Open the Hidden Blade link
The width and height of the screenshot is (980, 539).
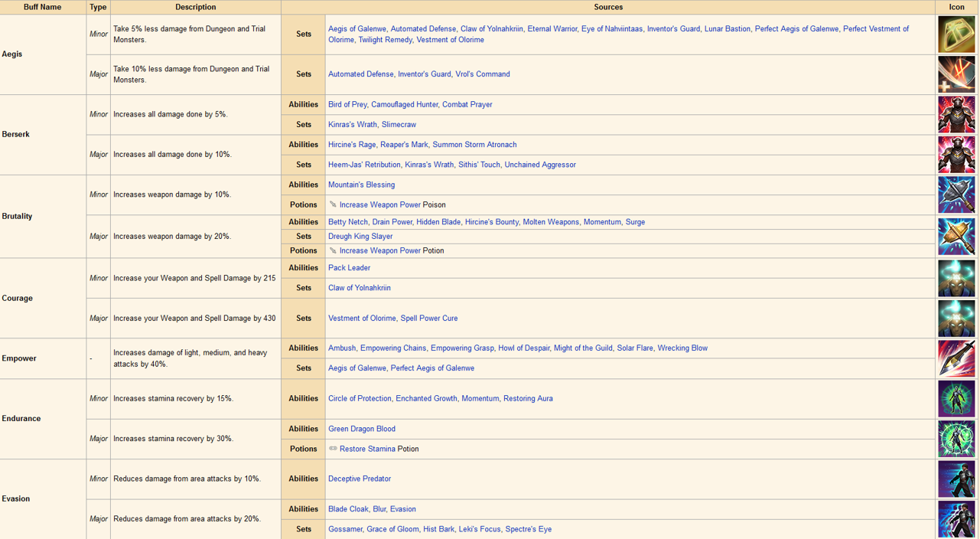438,222
